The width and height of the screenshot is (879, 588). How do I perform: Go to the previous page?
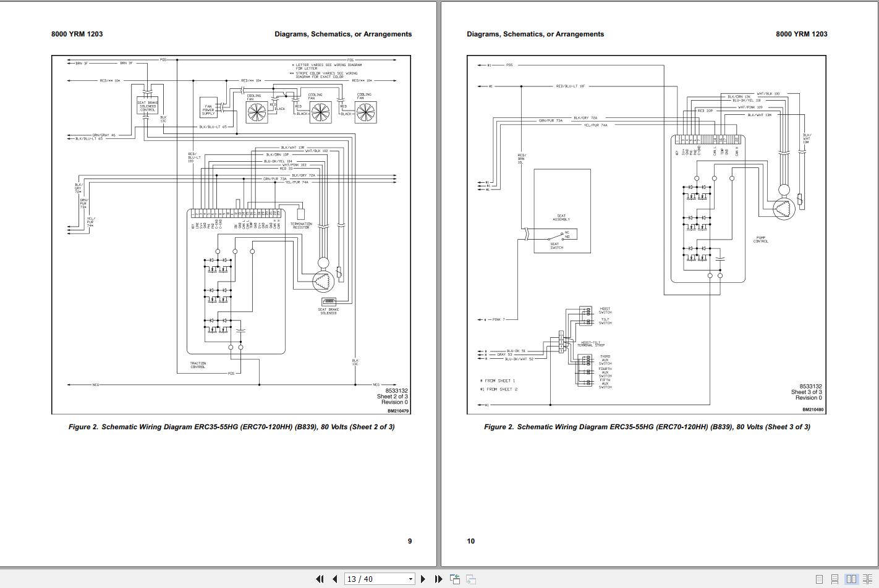click(x=335, y=579)
